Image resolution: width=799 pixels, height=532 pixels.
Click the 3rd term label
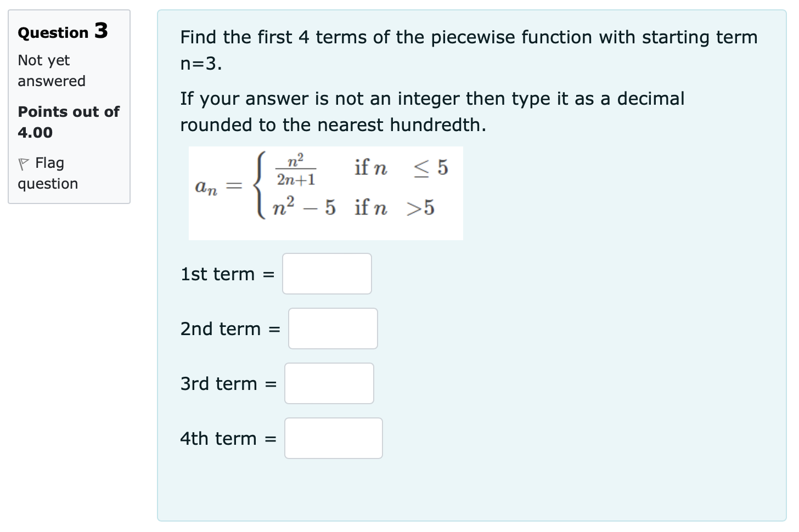(x=226, y=384)
